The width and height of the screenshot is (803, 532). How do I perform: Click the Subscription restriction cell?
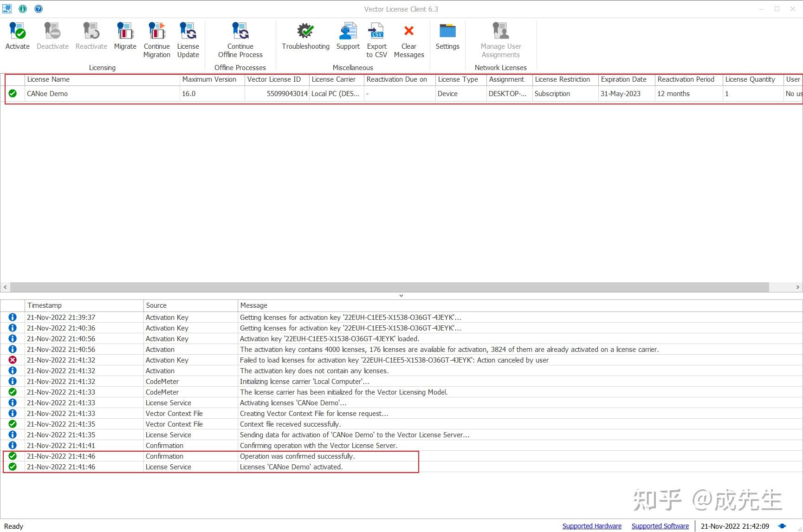tap(565, 93)
